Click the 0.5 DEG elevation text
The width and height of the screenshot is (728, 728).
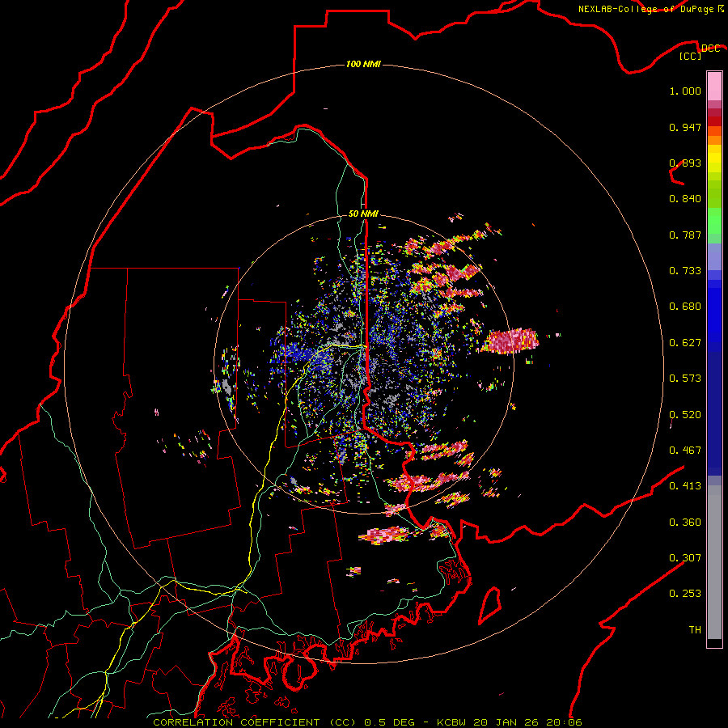pyautogui.click(x=389, y=722)
